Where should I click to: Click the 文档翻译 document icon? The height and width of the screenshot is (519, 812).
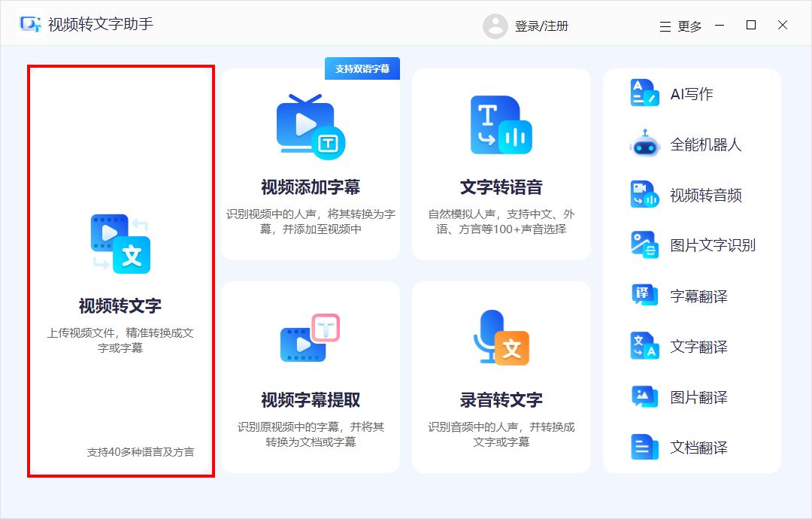click(x=644, y=447)
